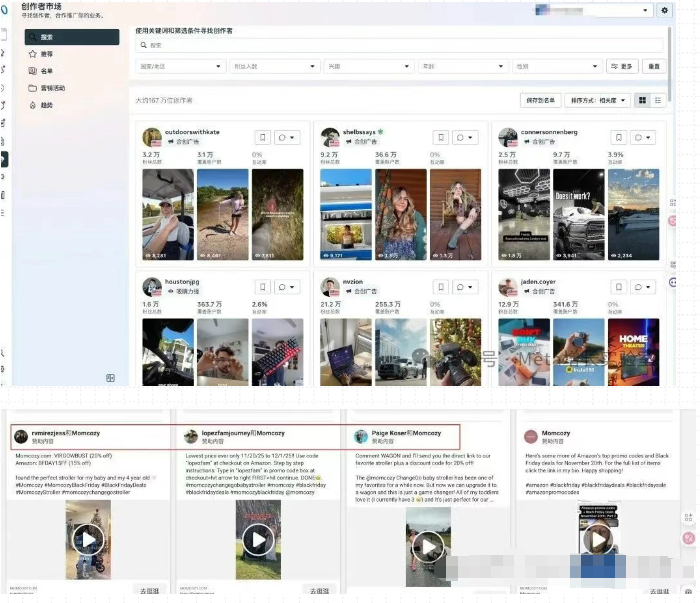700x603 pixels.
Task: Expand the 性别 filter dropdown
Action: 556,66
